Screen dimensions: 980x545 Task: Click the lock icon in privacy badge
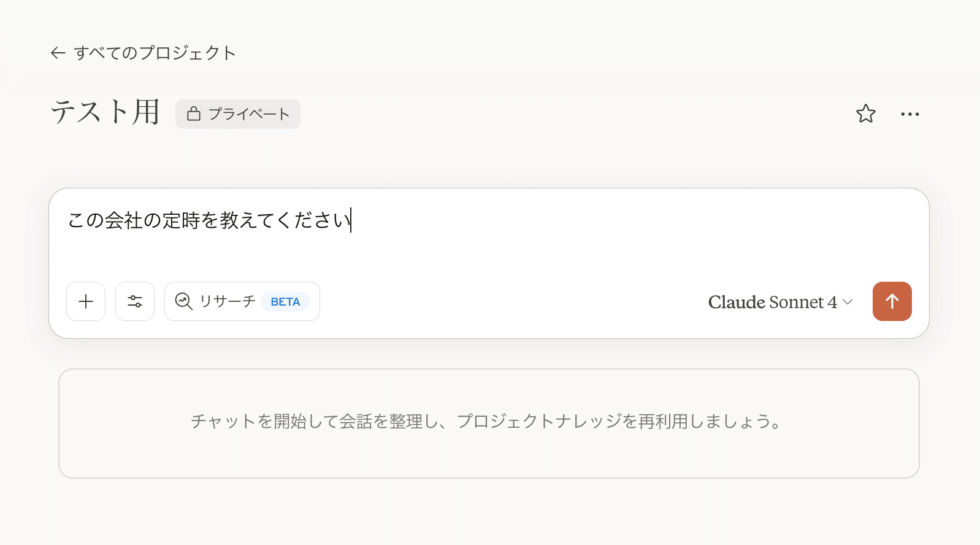pyautogui.click(x=194, y=114)
